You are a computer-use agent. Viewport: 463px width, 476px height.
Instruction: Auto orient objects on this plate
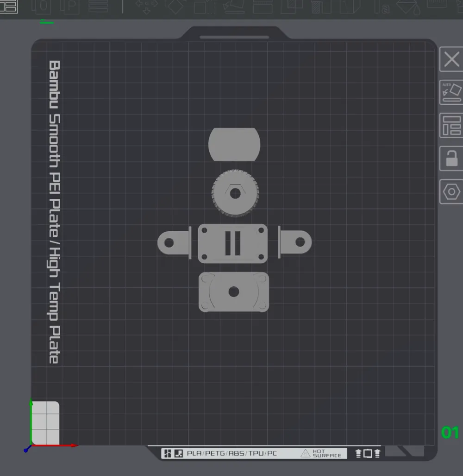(451, 93)
